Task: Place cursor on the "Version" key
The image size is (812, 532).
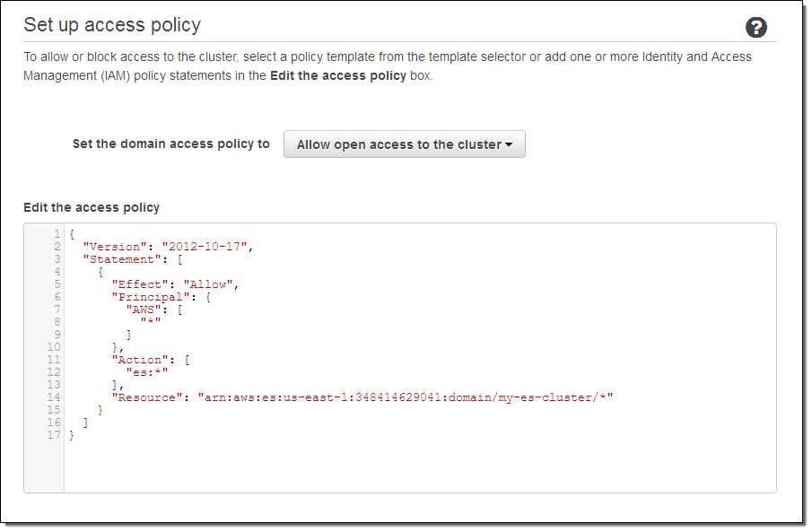Action: tap(114, 247)
